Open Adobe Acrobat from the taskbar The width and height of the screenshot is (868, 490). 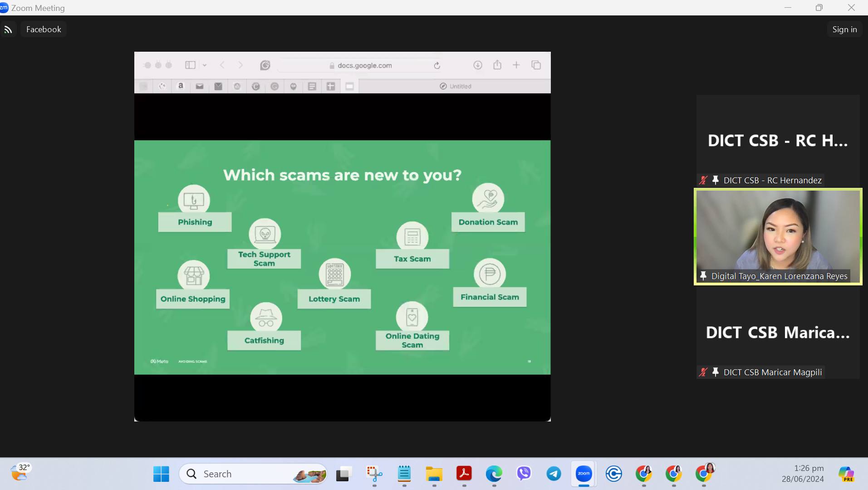pyautogui.click(x=464, y=474)
